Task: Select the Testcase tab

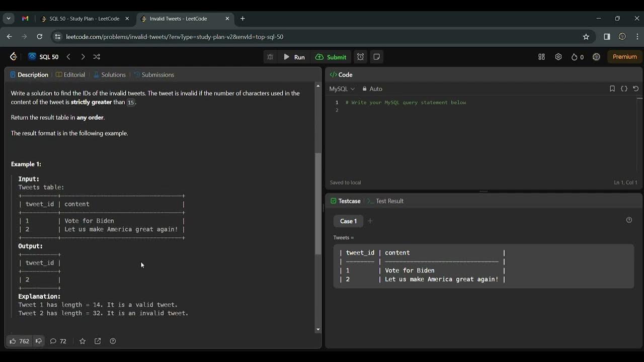Action: [x=346, y=201]
